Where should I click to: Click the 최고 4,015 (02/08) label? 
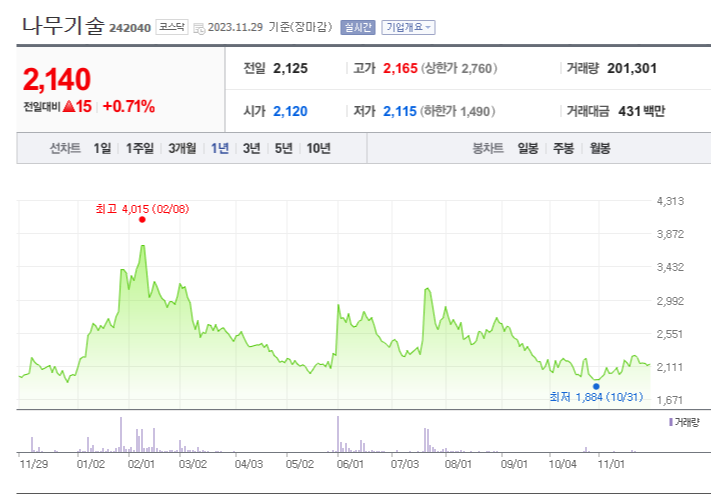click(142, 209)
